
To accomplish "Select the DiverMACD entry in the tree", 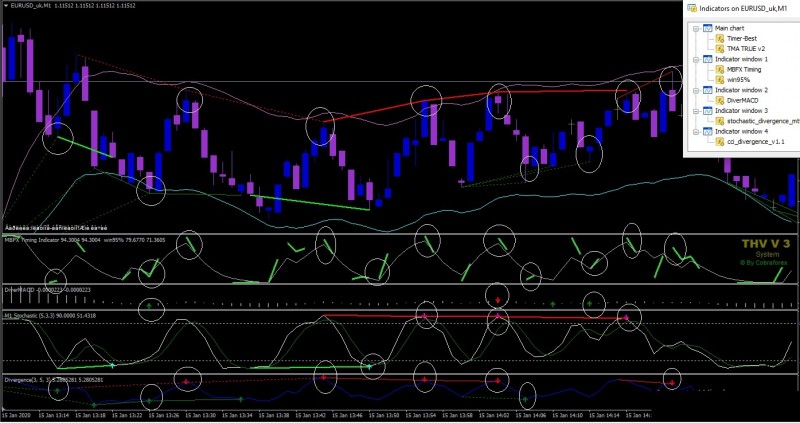I will pyautogui.click(x=742, y=101).
